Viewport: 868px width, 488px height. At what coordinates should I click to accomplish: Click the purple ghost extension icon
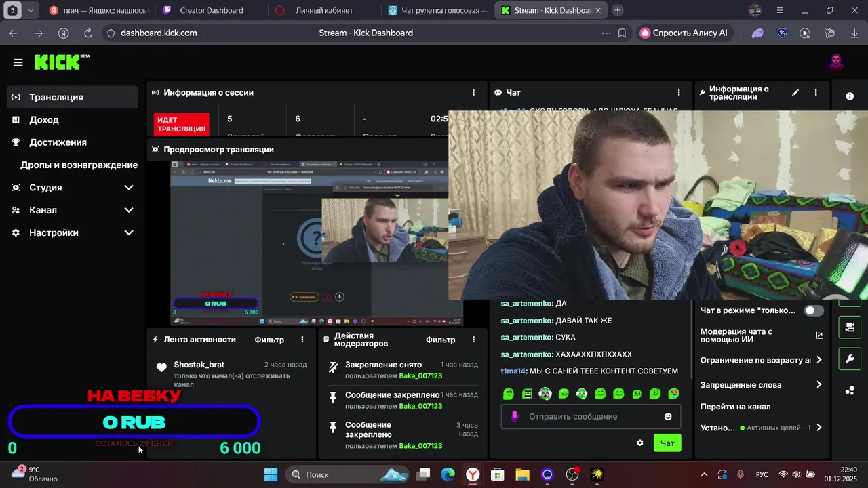[x=757, y=33]
